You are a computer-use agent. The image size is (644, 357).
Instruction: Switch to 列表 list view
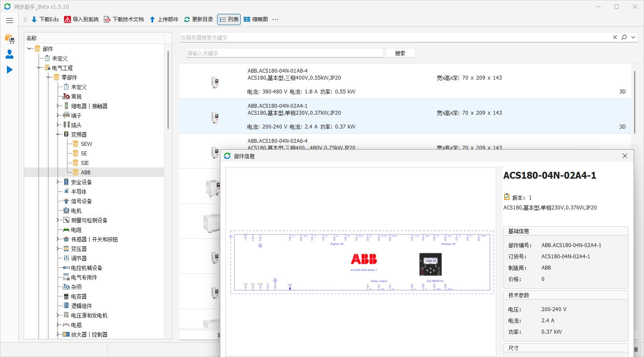[x=229, y=19]
